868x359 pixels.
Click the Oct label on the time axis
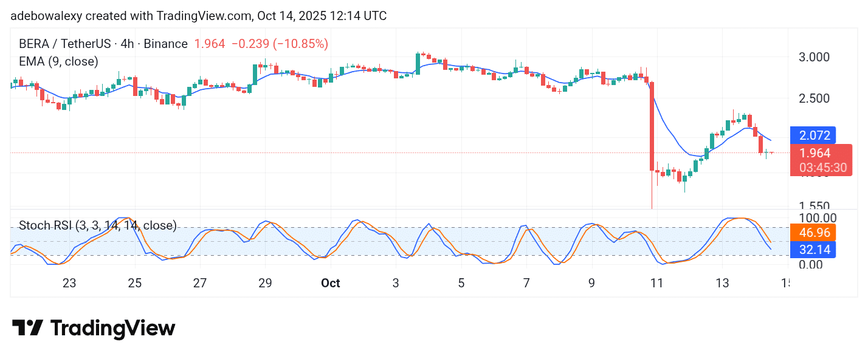pyautogui.click(x=330, y=283)
